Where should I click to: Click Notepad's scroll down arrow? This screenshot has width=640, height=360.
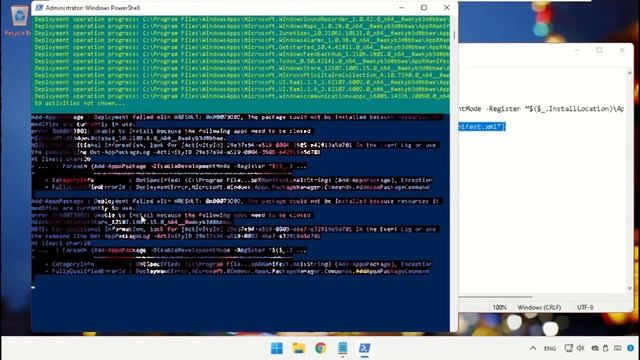pos(629,289)
